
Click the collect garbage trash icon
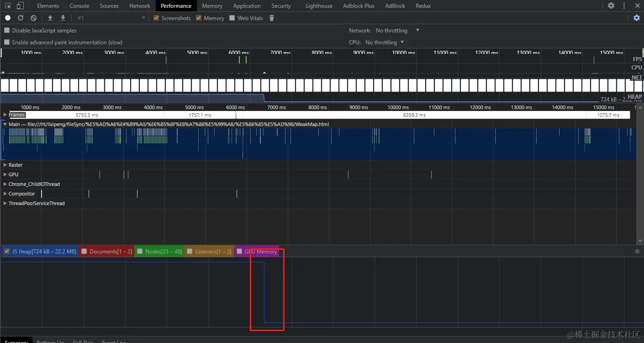(x=272, y=18)
